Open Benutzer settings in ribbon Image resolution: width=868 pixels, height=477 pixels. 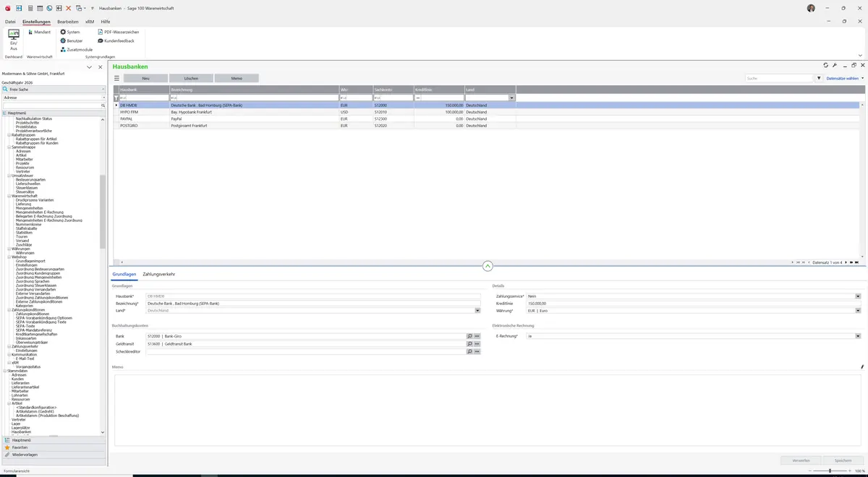72,40
